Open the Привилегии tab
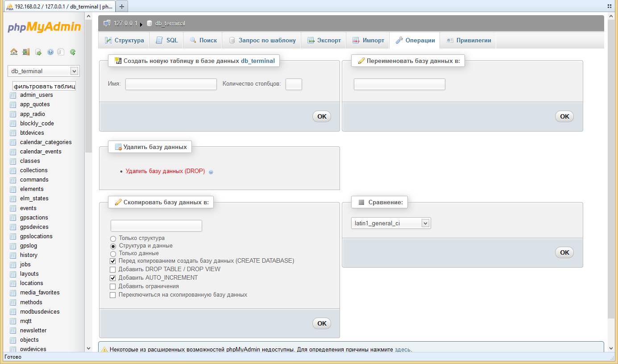This screenshot has height=364, width=618. pyautogui.click(x=469, y=40)
